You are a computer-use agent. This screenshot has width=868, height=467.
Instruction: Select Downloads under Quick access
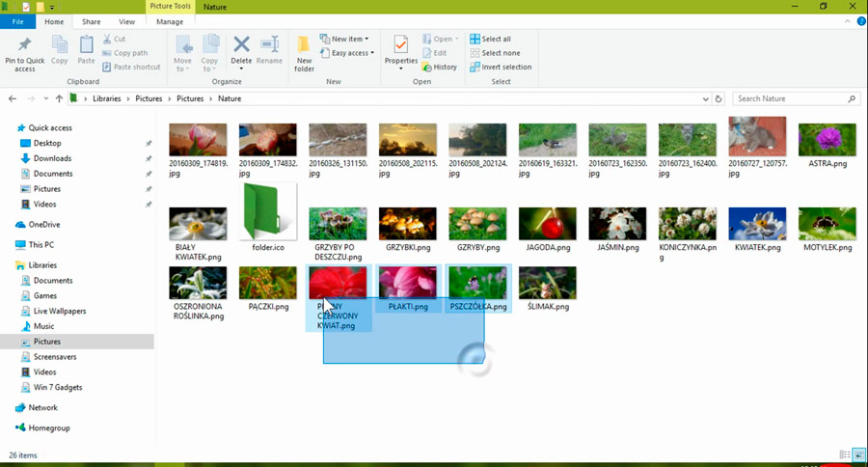coord(52,158)
